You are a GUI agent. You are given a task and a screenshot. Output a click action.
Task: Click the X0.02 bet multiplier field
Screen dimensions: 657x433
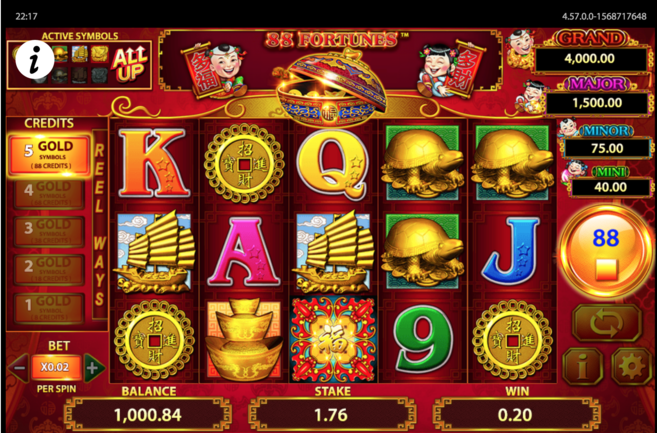pos(56,368)
